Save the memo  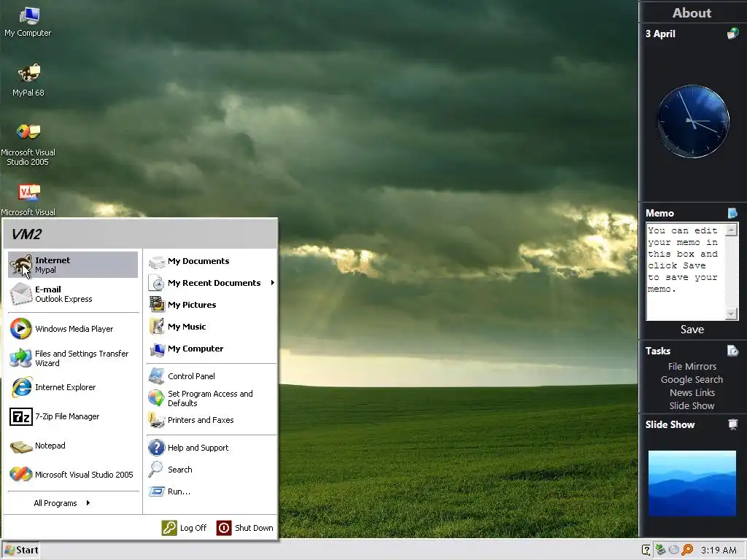[692, 330]
